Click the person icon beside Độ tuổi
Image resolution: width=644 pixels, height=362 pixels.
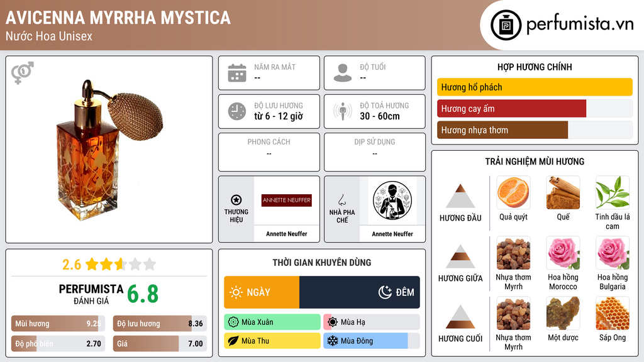[343, 73]
